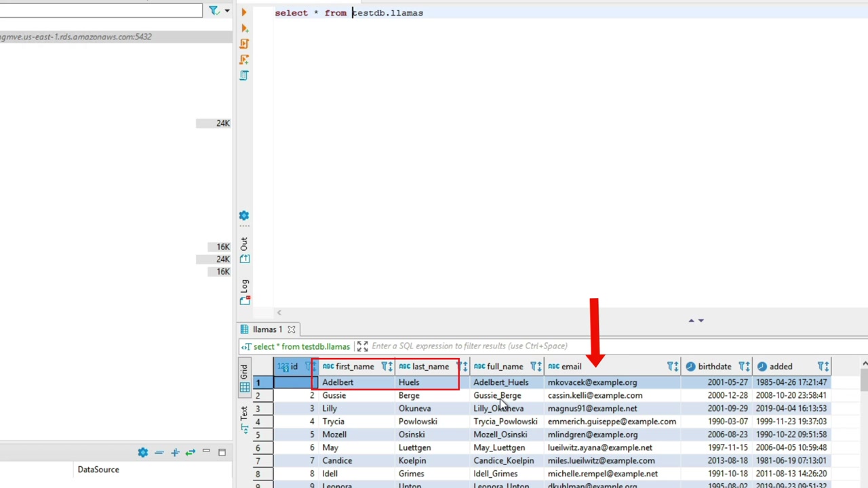
Task: Run SQL statement in new tab
Action: pyautogui.click(x=244, y=28)
